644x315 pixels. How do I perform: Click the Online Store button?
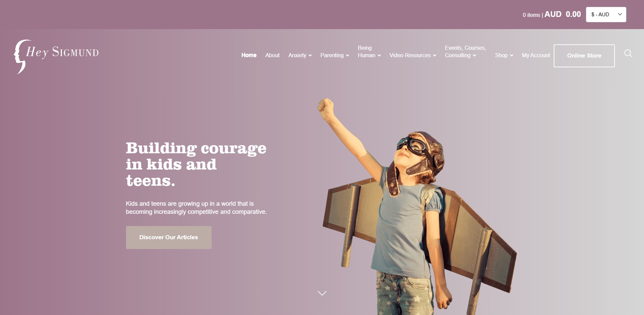(584, 56)
